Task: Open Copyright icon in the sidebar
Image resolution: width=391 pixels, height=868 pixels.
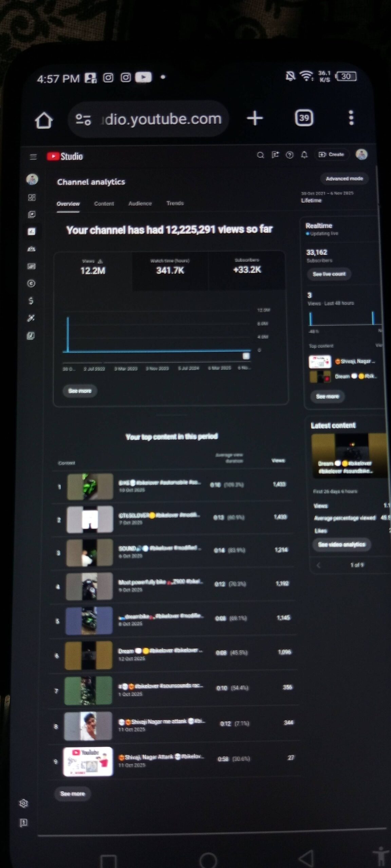Action: [31, 283]
